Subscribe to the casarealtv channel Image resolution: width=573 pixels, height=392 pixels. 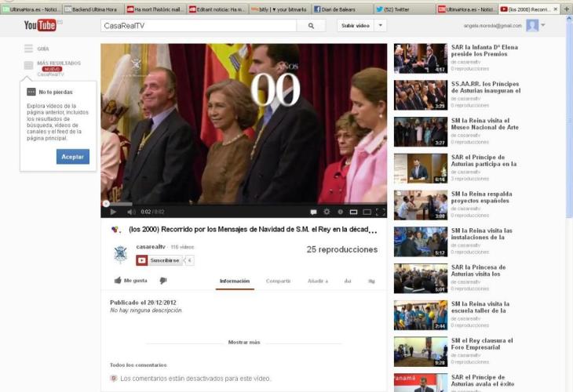[x=164, y=260]
